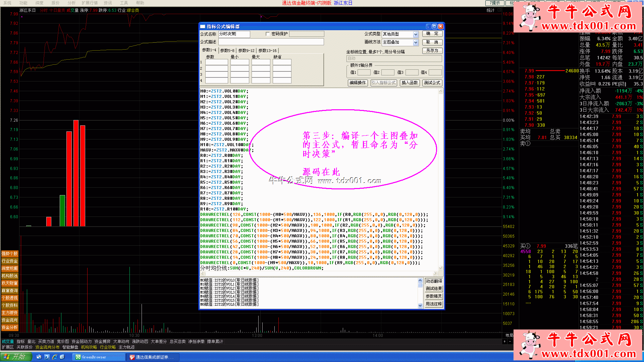This screenshot has width=644, height=362.
Task: Switch to the 参数9-12 tab
Action: tap(246, 51)
